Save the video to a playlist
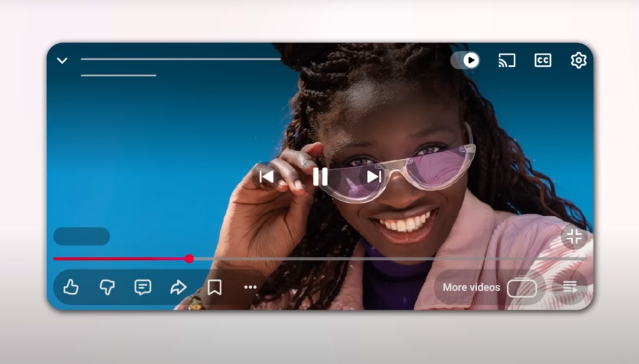 [215, 287]
